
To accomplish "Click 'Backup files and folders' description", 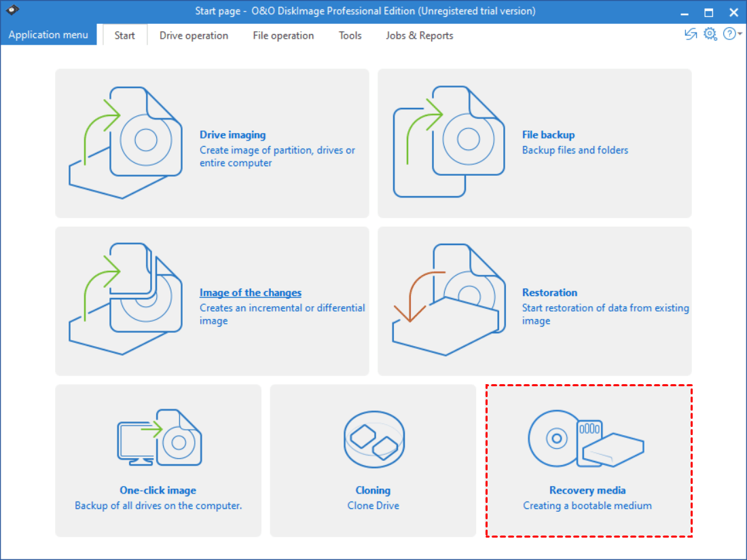I will tap(575, 150).
